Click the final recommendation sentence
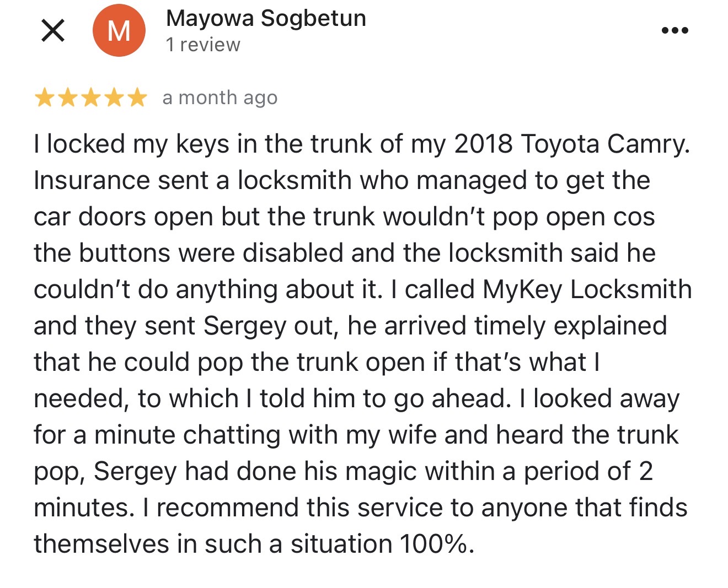The image size is (728, 588). pos(364,524)
